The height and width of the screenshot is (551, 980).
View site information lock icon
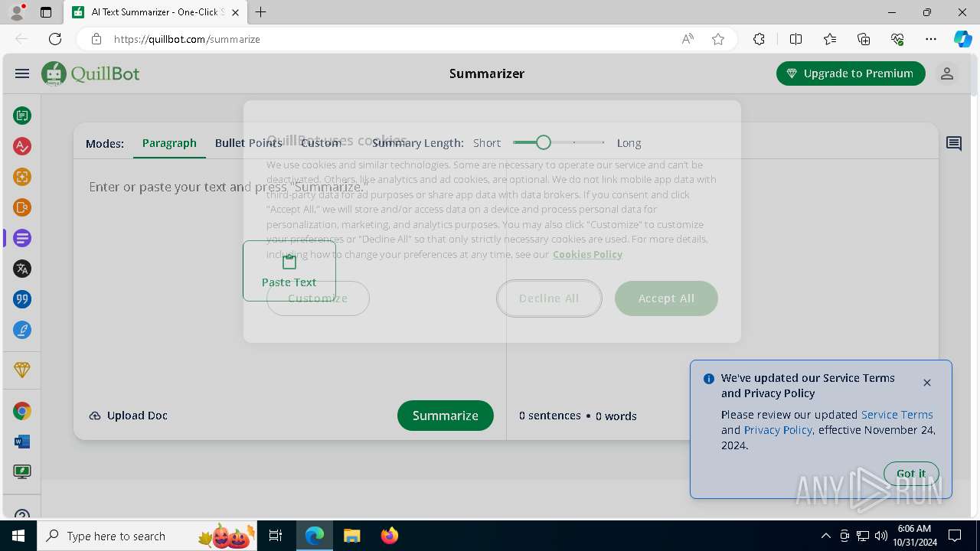click(96, 39)
